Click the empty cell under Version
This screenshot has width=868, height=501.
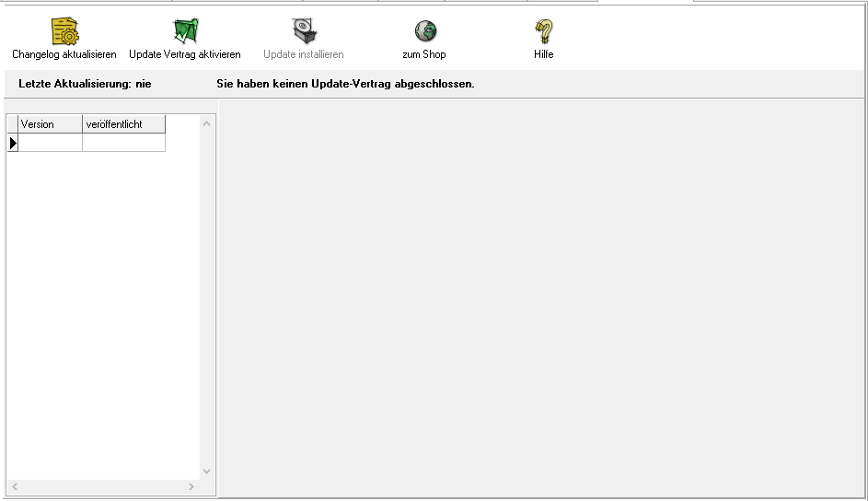pos(50,143)
